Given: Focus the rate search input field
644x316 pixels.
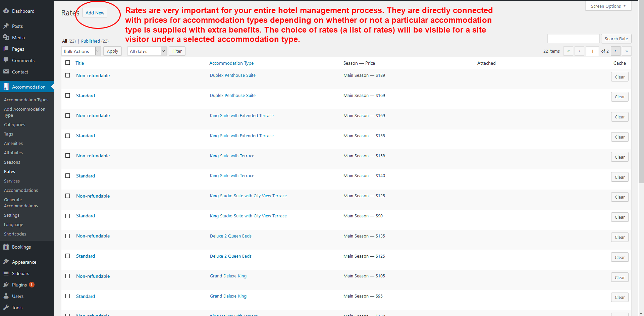Looking at the screenshot, I should click(x=573, y=39).
